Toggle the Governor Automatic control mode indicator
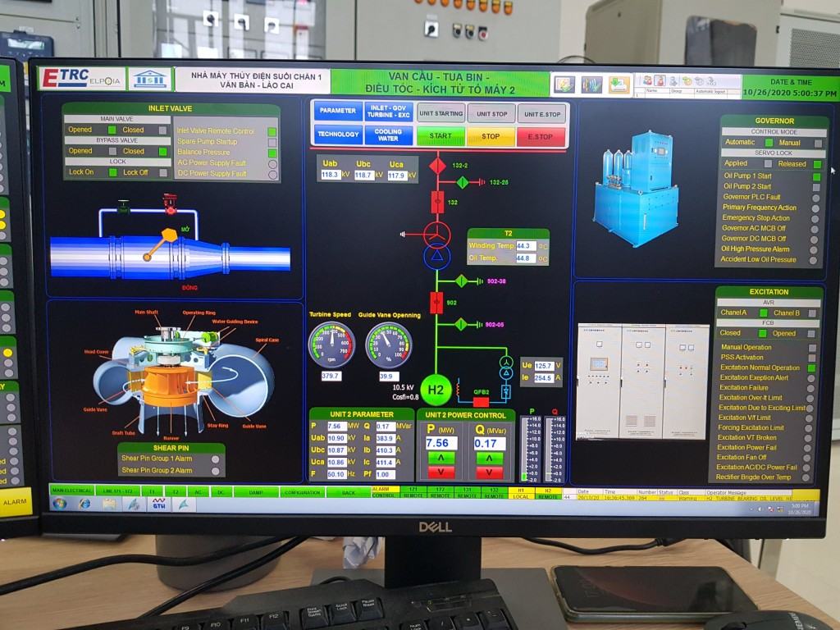 pyautogui.click(x=770, y=143)
